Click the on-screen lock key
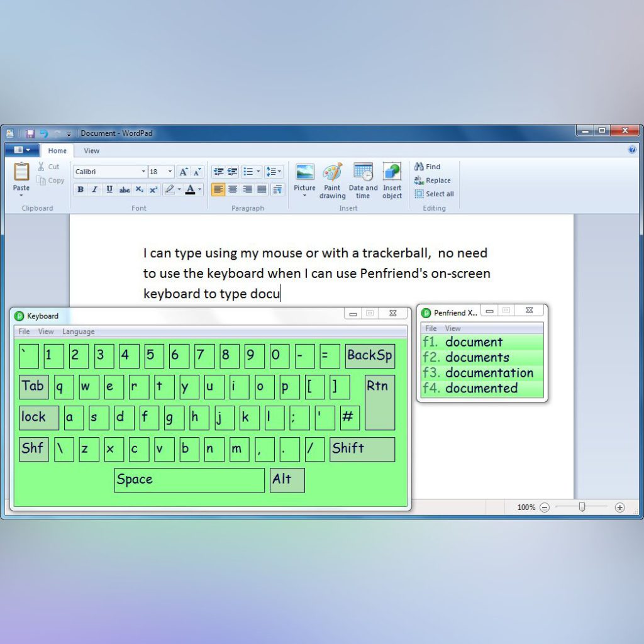 39,418
